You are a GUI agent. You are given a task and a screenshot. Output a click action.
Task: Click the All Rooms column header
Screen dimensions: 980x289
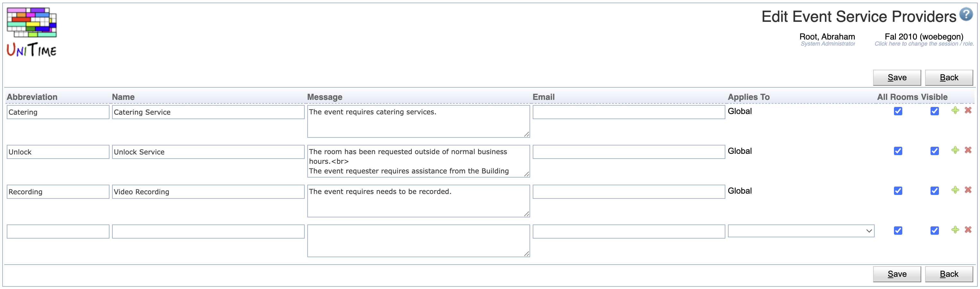click(x=897, y=97)
